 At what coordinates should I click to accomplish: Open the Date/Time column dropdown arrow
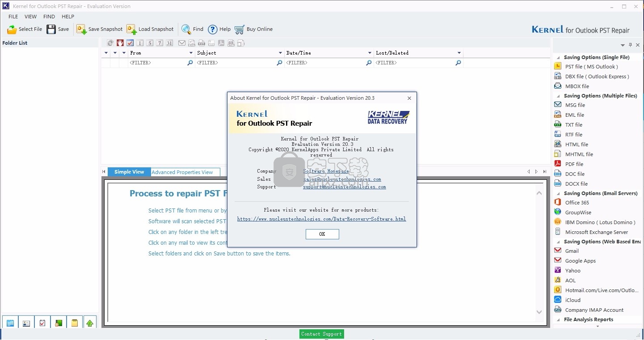370,53
